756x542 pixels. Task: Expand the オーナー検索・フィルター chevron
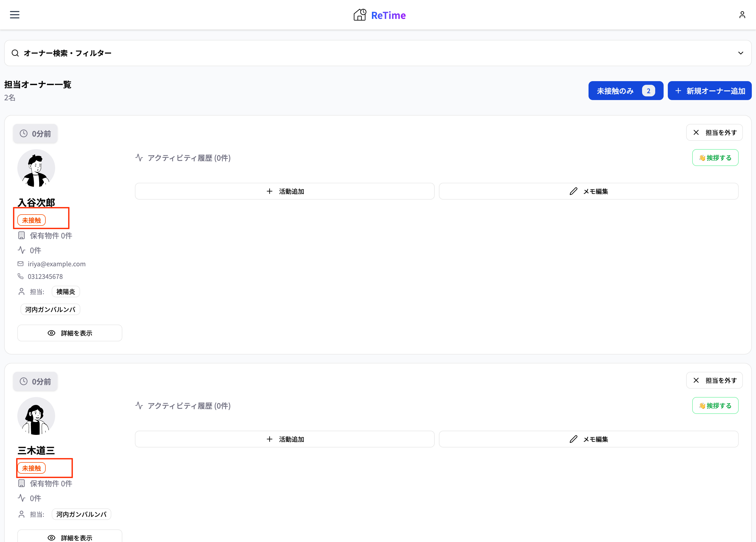click(740, 53)
